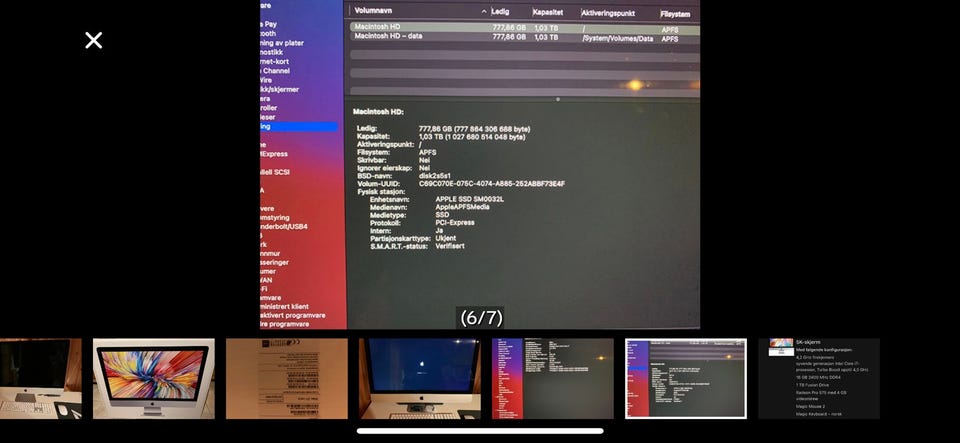Select 'ning av plater' sidebar entry
The height and width of the screenshot is (443, 960).
tap(282, 43)
